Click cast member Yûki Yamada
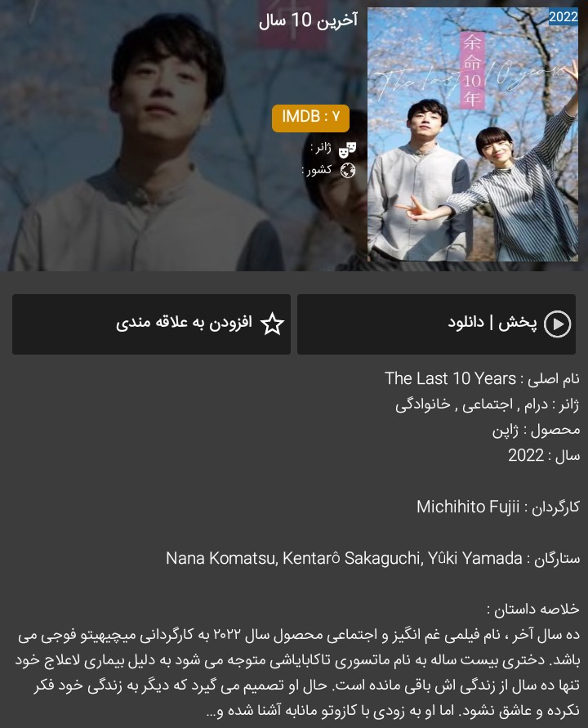The height and width of the screenshot is (728, 588). tap(474, 558)
